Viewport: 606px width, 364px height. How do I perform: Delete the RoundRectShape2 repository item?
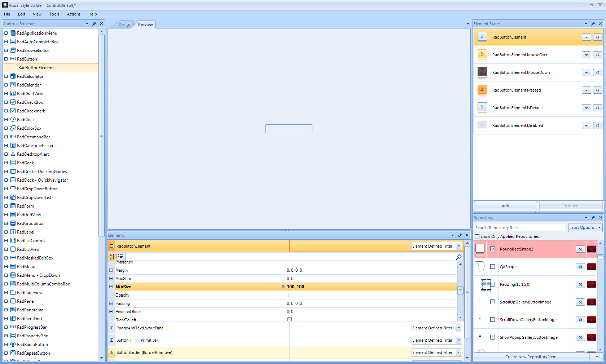(592, 249)
